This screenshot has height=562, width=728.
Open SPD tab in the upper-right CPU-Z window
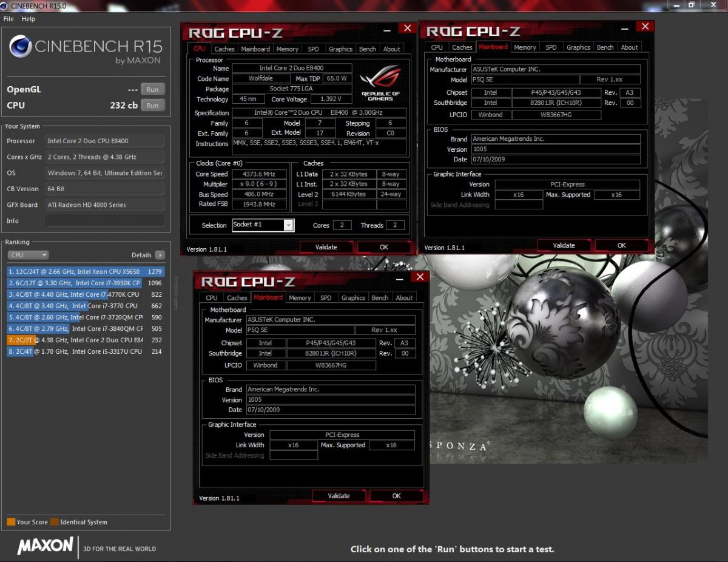551,47
